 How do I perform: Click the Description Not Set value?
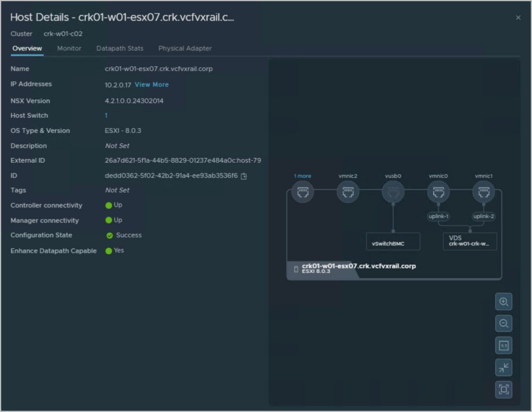pos(117,145)
